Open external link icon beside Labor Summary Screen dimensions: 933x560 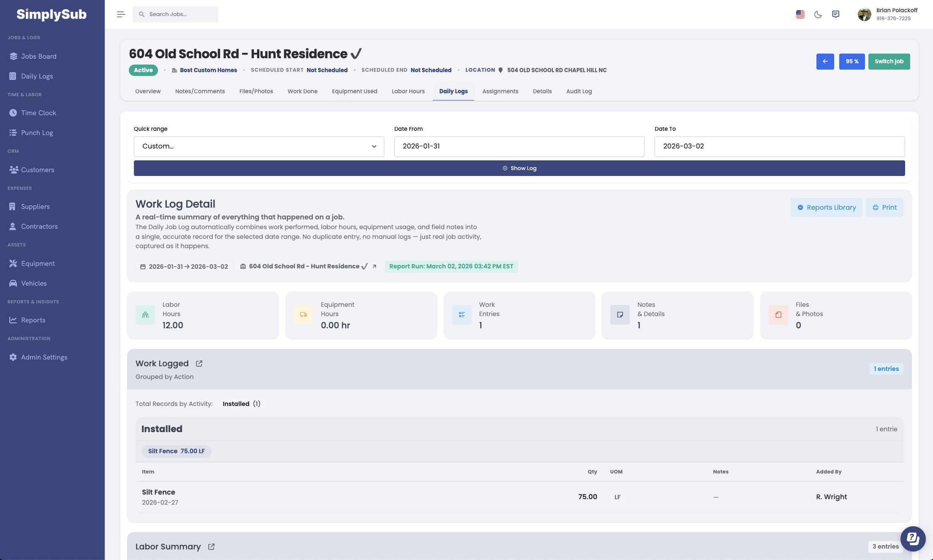point(211,546)
